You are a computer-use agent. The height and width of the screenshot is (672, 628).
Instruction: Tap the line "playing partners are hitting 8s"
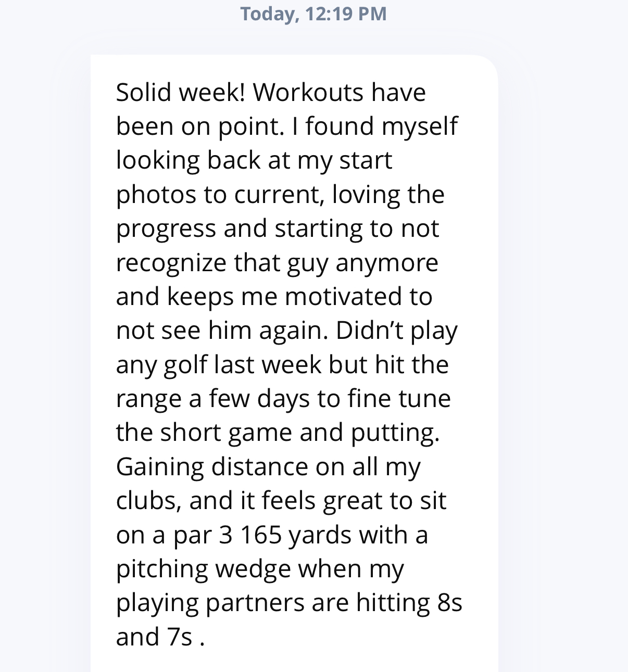coord(289,603)
